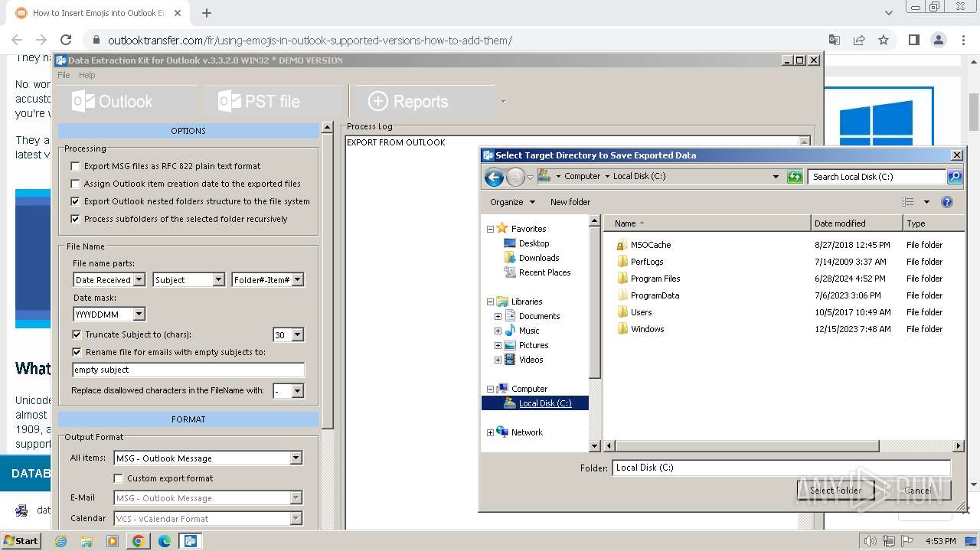Open Chrome from the taskbar
This screenshot has width=980, height=551.
point(139,541)
